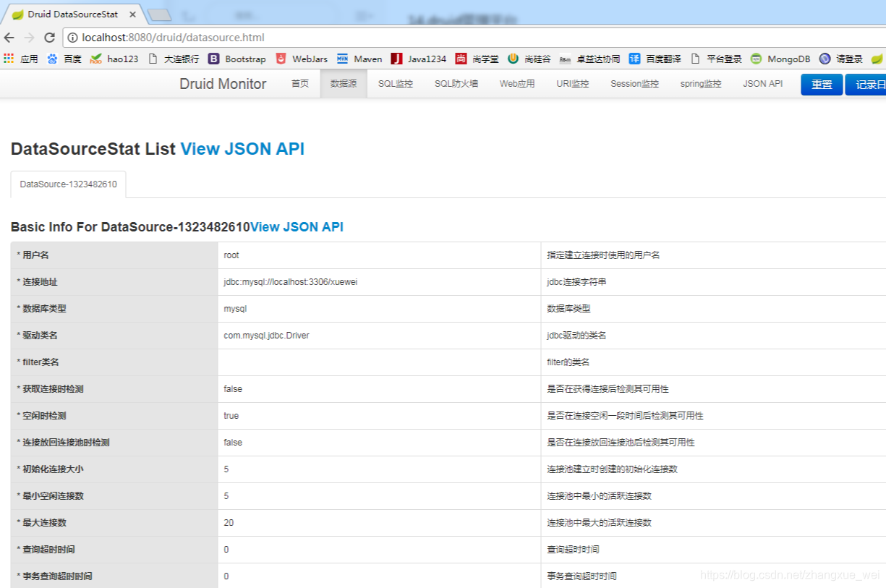Open the 卓益达协同 bookmark
Image resolution: width=886 pixels, height=588 pixels.
589,59
